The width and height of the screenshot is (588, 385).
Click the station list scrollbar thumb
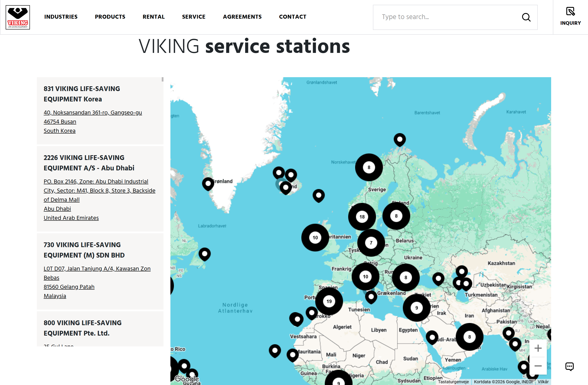point(162,79)
